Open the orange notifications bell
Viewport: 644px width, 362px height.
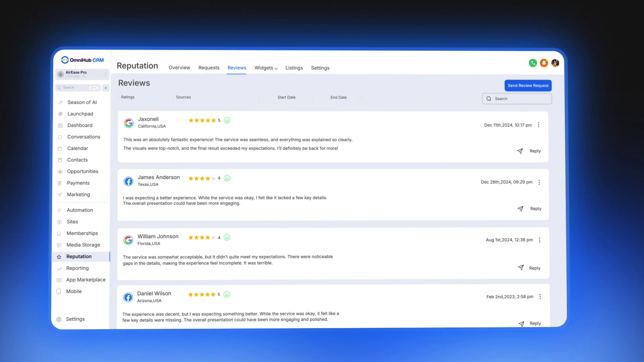(x=544, y=63)
